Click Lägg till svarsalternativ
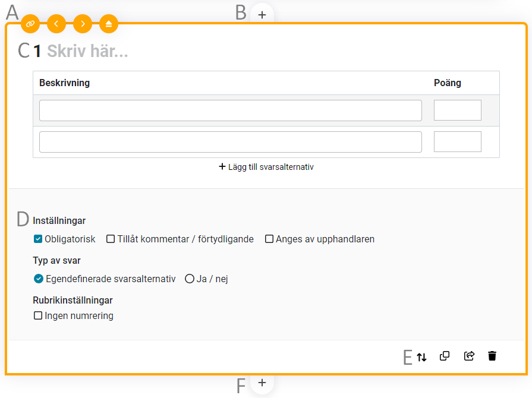Screen dimensions: 532x398 point(266,167)
